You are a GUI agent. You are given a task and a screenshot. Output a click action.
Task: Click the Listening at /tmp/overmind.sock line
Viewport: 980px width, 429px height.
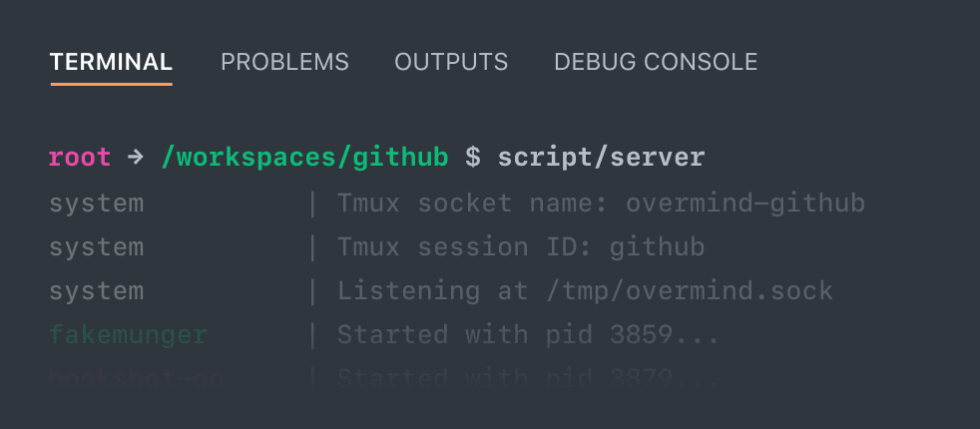tap(585, 291)
